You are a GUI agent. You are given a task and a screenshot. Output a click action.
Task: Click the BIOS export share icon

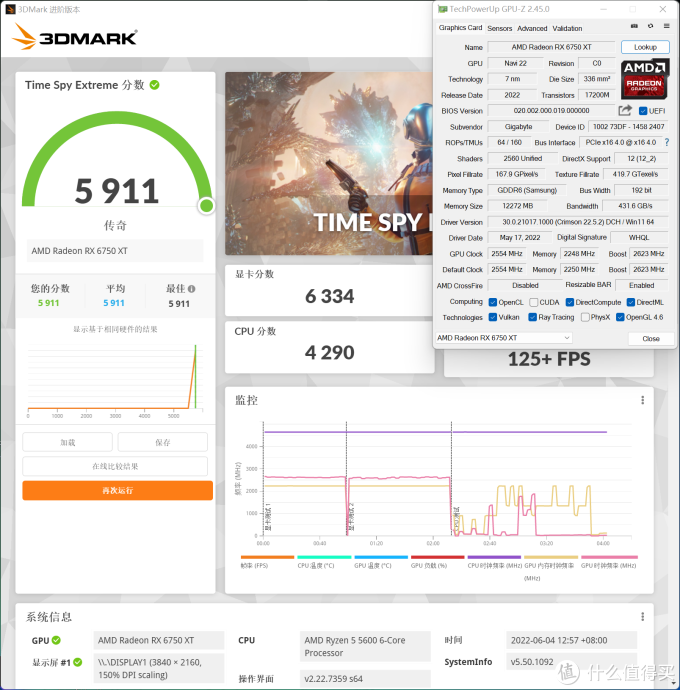[625, 111]
